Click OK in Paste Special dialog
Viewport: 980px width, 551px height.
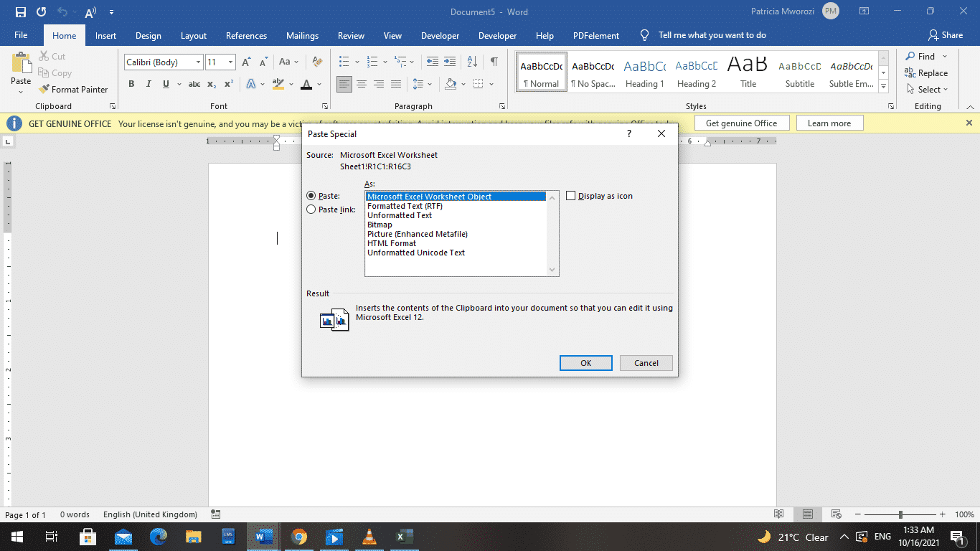(585, 363)
